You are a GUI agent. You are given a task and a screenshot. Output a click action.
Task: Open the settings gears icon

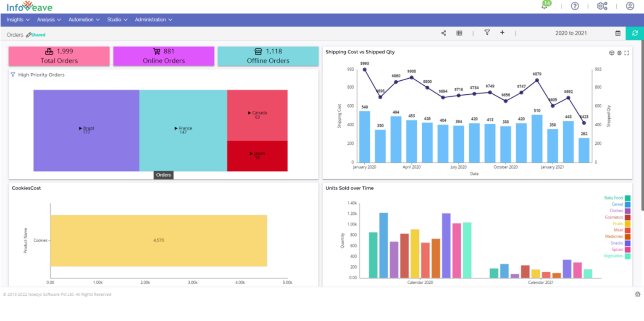[602, 6]
